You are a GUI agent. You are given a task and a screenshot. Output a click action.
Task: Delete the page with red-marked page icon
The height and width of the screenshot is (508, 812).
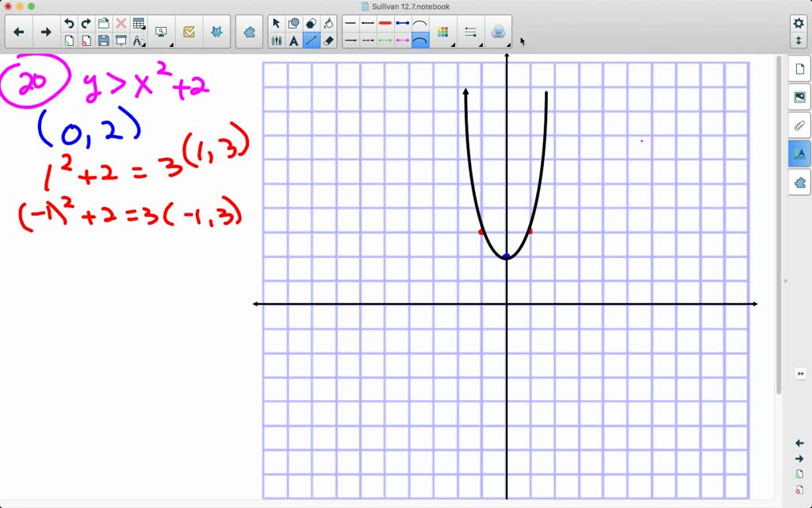(x=86, y=40)
